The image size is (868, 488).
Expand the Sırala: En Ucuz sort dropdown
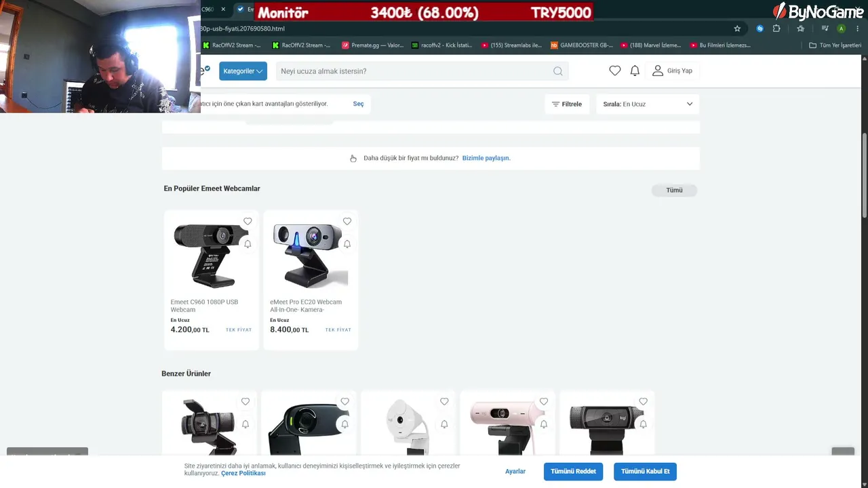click(648, 104)
